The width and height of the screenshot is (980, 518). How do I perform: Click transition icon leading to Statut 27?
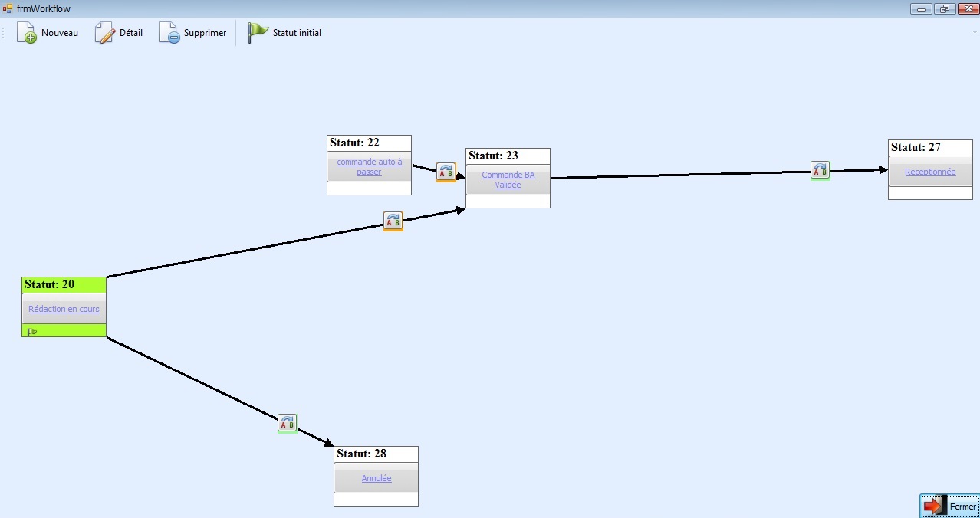click(x=820, y=170)
